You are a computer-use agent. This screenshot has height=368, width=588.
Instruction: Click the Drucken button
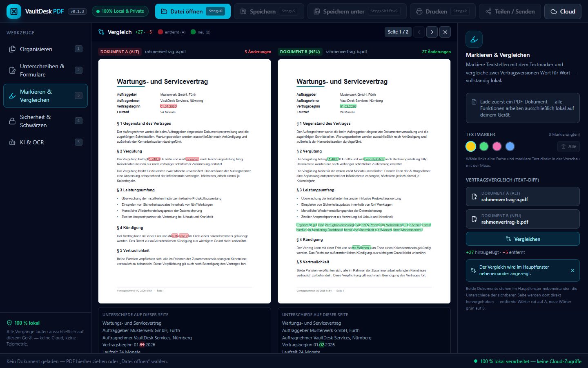coord(443,11)
